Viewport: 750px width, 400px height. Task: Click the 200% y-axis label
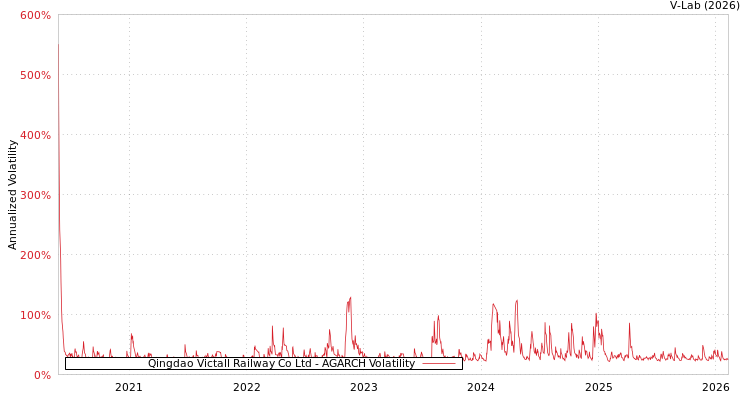tap(35, 255)
